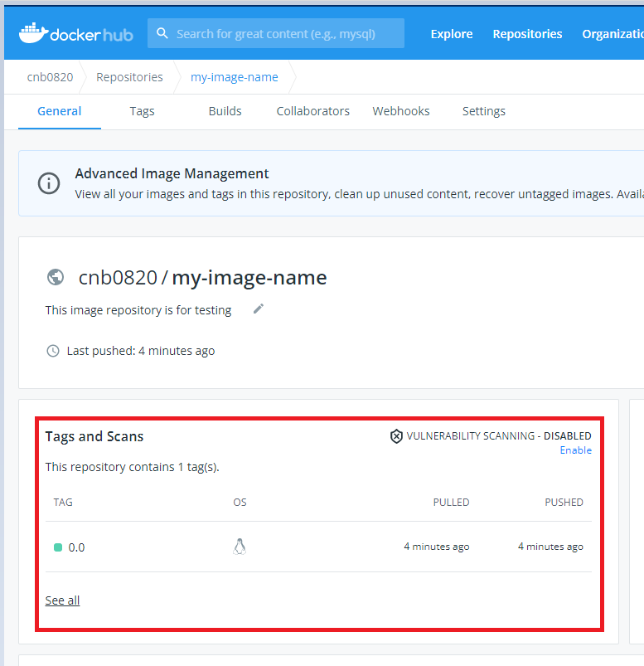Click the pulled time 4 minutes ago
The image size is (644, 666).
pos(437,547)
